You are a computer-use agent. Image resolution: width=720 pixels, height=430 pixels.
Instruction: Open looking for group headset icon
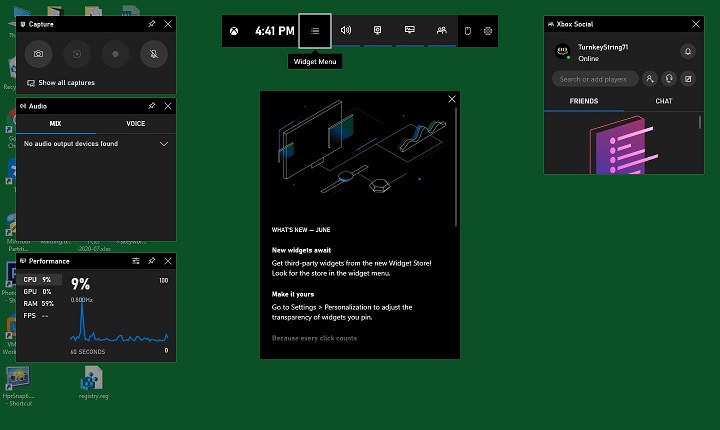(669, 79)
